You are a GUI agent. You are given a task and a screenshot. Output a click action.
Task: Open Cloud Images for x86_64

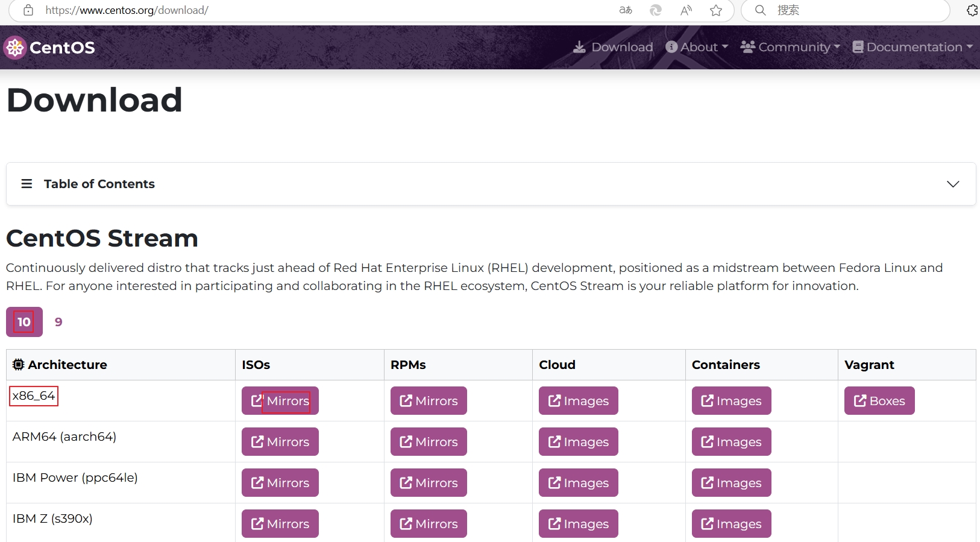coord(579,401)
